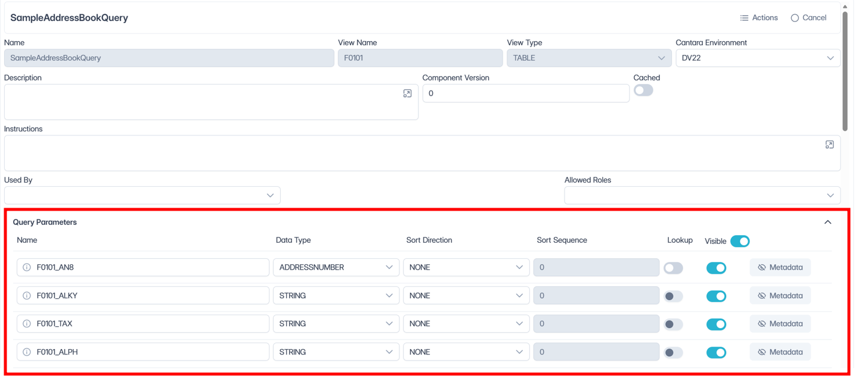The image size is (868, 386).
Task: Toggle Lookup switch on F0101_ALPH row
Action: (674, 352)
